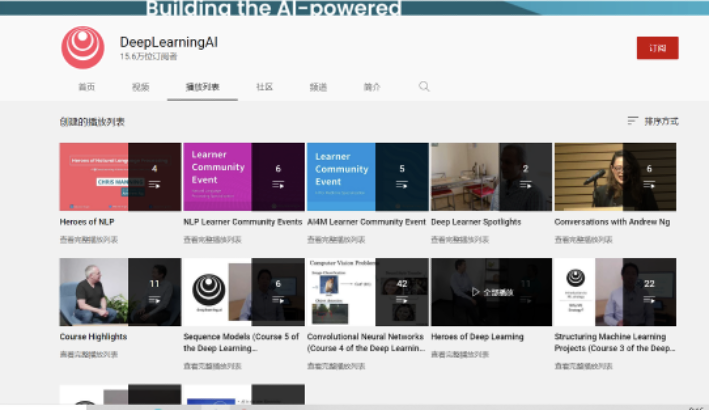Select the 播放列表 playlists tab
This screenshot has width=710, height=410.
(202, 87)
